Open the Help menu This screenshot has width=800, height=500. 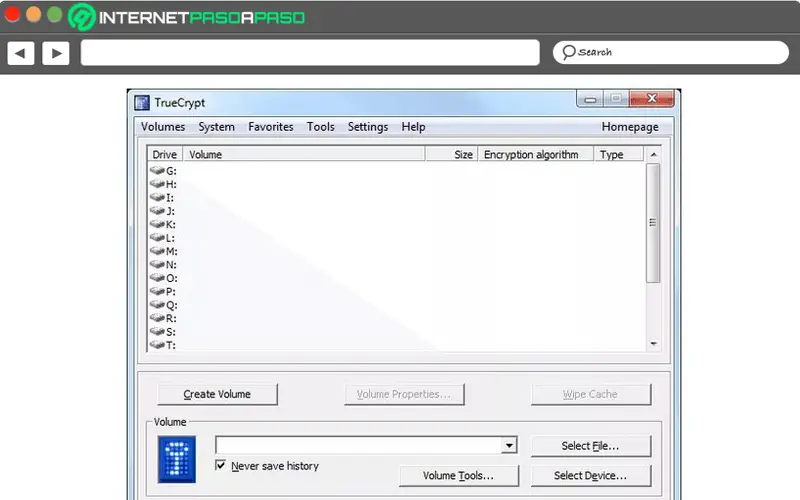[413, 127]
